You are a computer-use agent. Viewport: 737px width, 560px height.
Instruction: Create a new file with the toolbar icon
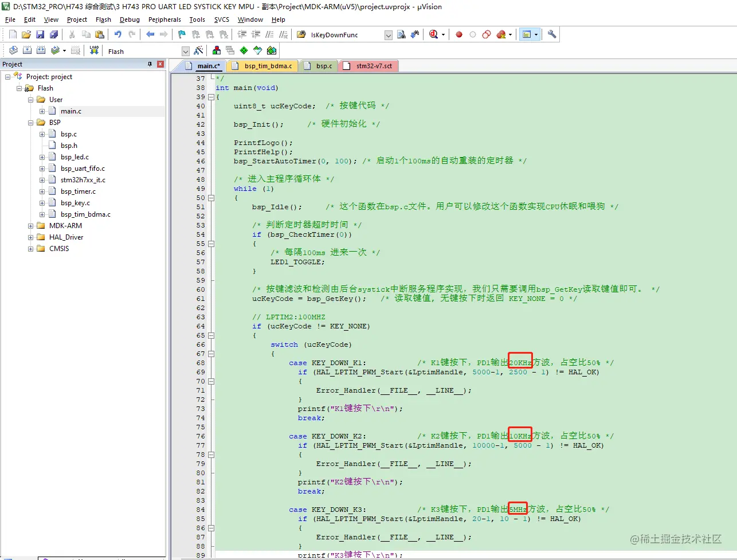click(13, 34)
